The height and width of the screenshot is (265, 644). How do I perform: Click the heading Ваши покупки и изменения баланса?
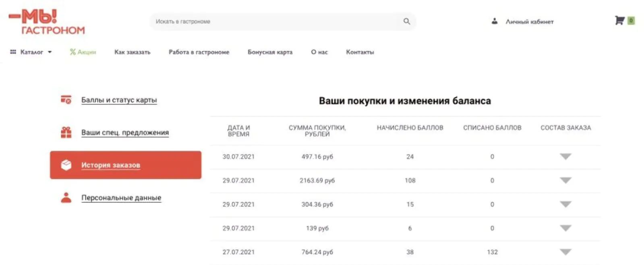405,101
